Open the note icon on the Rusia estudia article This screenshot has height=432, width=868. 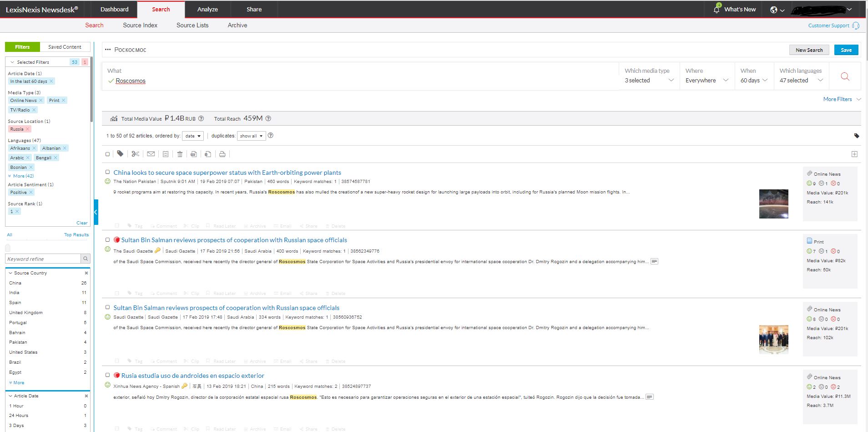point(650,397)
